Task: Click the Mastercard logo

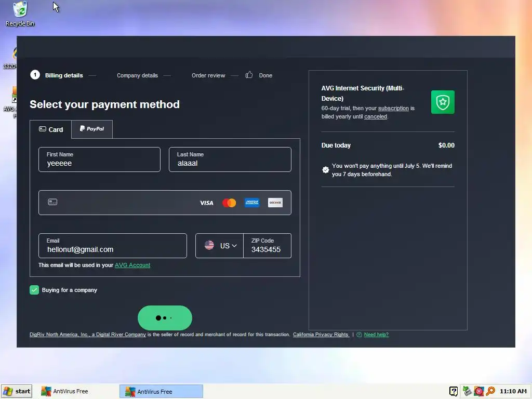Action: (x=229, y=203)
